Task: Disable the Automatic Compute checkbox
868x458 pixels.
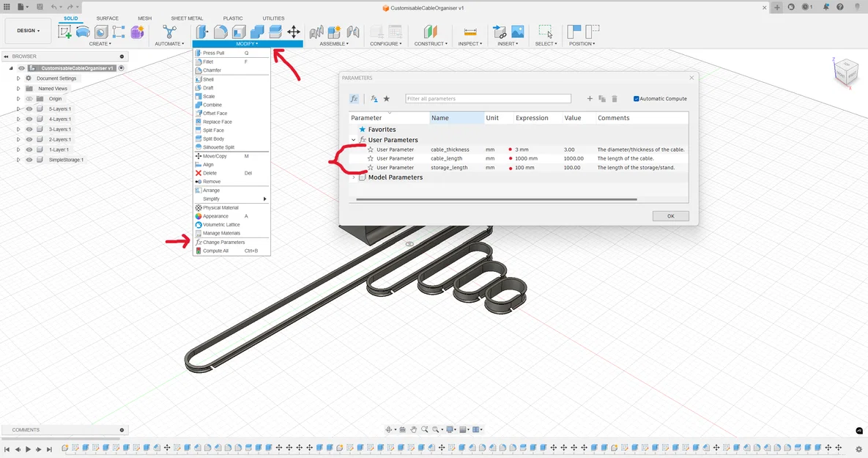Action: coord(636,99)
